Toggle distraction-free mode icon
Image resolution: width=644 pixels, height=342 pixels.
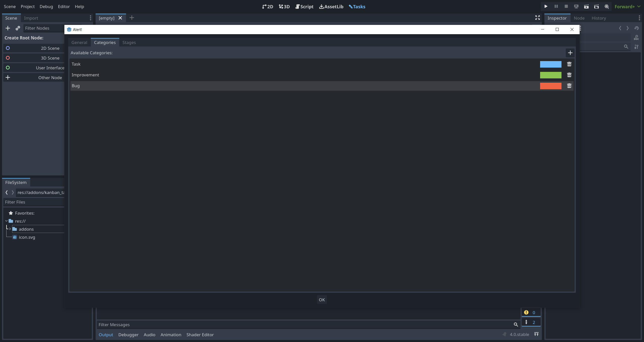tap(537, 18)
